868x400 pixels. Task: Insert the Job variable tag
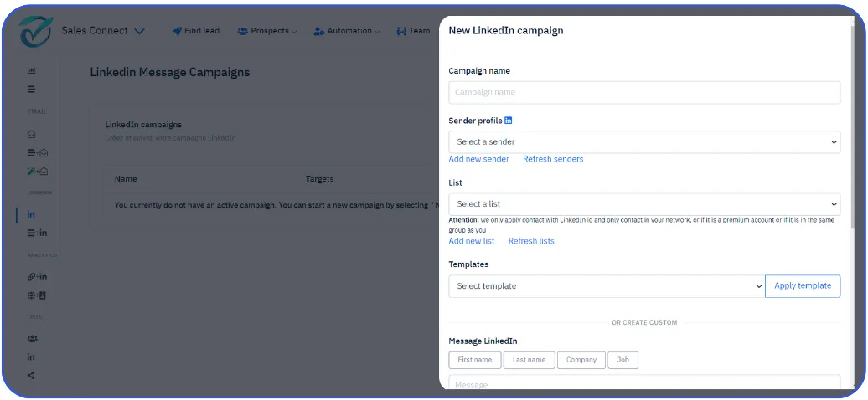(x=623, y=360)
